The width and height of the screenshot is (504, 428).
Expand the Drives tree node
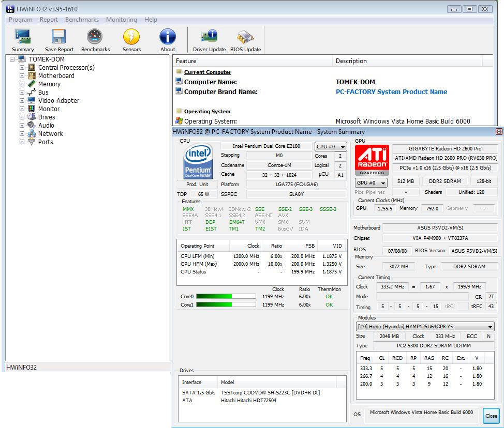pyautogui.click(x=22, y=117)
